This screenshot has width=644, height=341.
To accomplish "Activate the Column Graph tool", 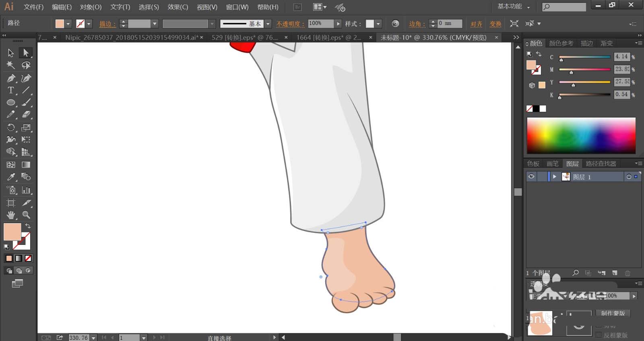I will coord(26,190).
